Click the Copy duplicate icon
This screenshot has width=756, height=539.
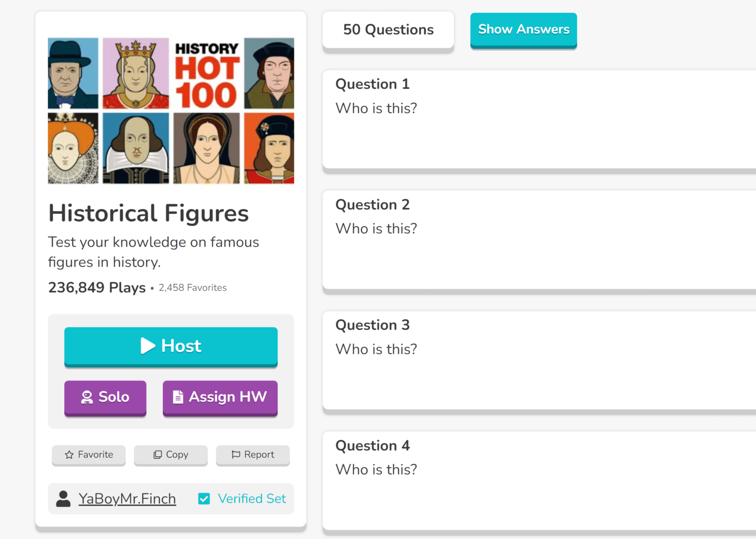pos(157,455)
